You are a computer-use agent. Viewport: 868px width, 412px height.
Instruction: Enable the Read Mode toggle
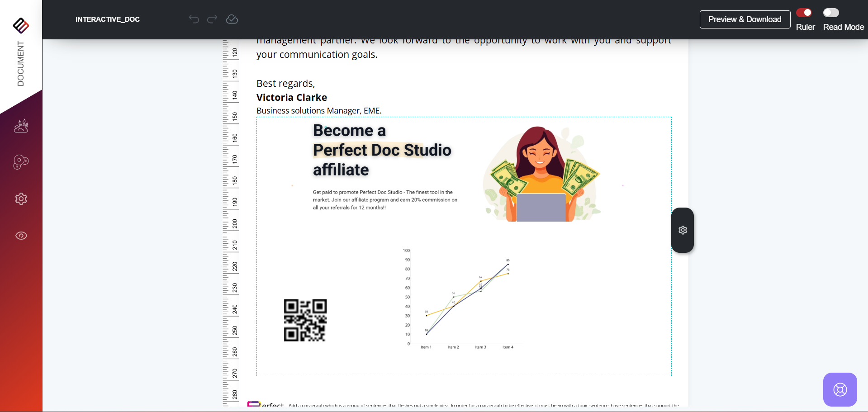click(x=831, y=13)
